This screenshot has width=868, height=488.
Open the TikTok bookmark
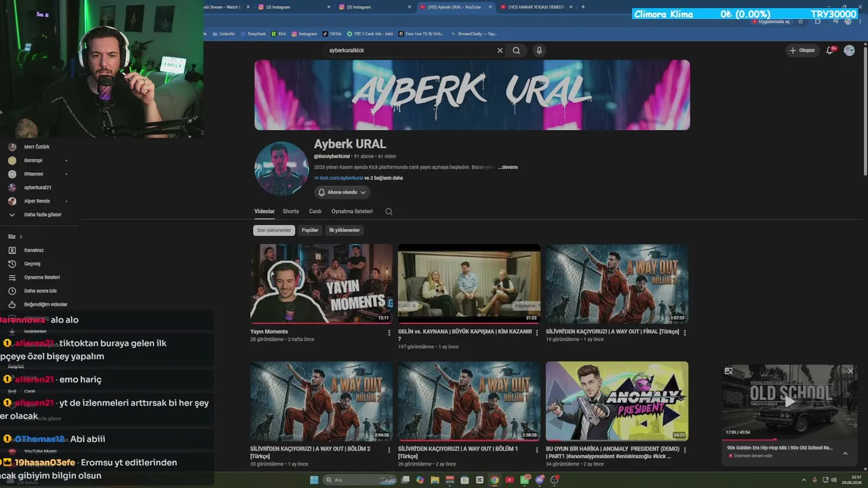coord(332,33)
